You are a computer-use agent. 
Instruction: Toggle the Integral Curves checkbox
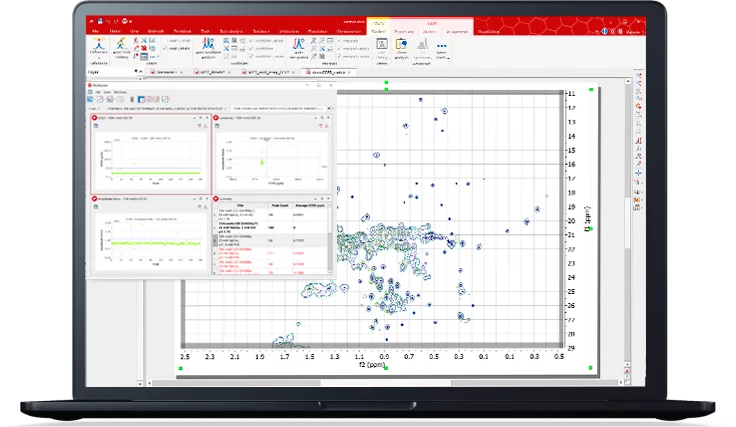[339, 56]
